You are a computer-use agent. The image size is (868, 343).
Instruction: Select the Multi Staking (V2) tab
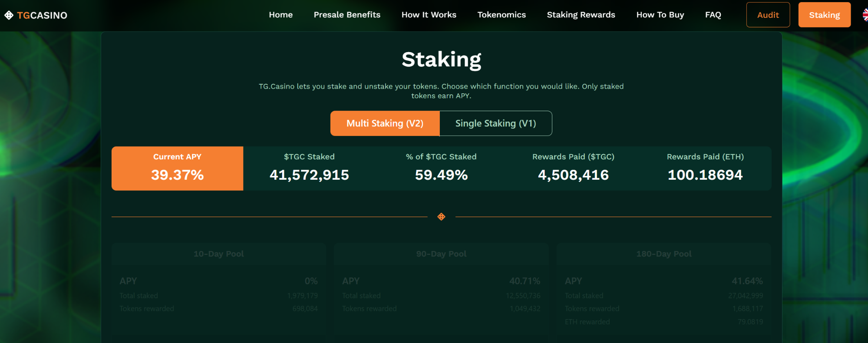coord(385,123)
